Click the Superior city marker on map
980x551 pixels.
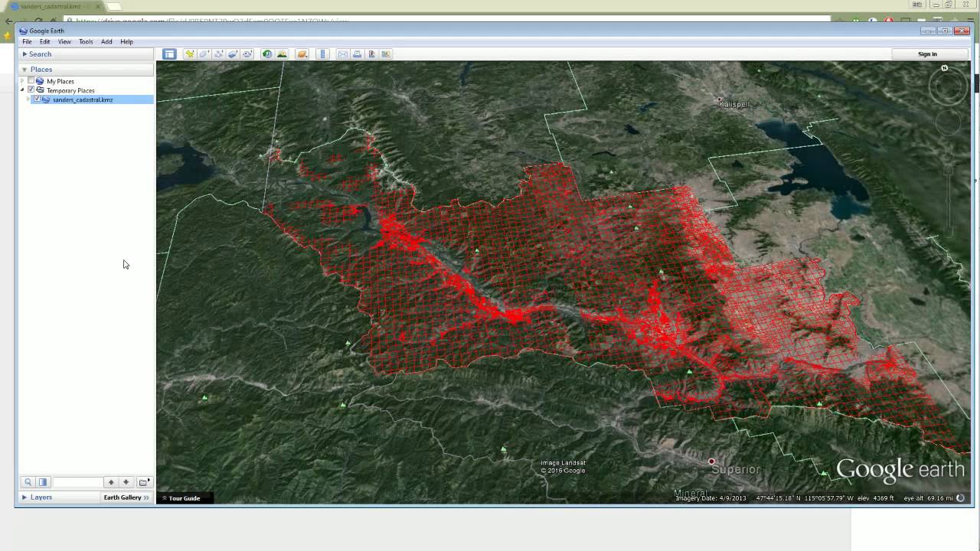pos(711,461)
